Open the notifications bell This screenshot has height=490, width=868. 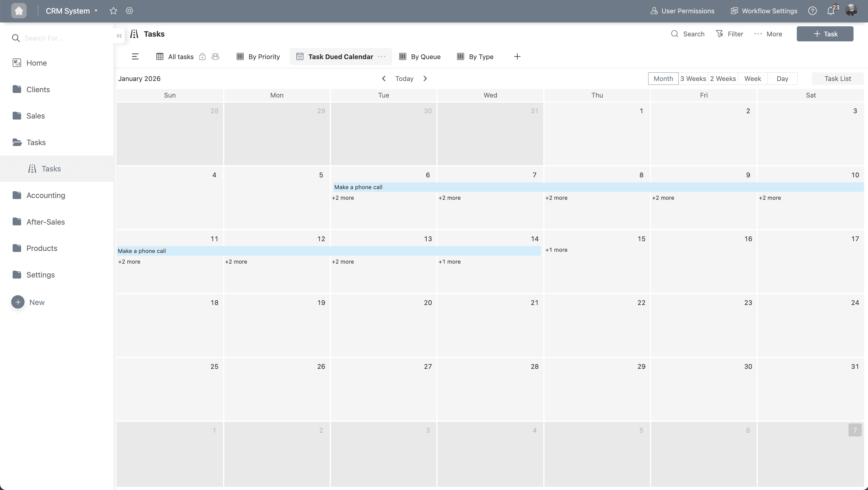(x=831, y=11)
